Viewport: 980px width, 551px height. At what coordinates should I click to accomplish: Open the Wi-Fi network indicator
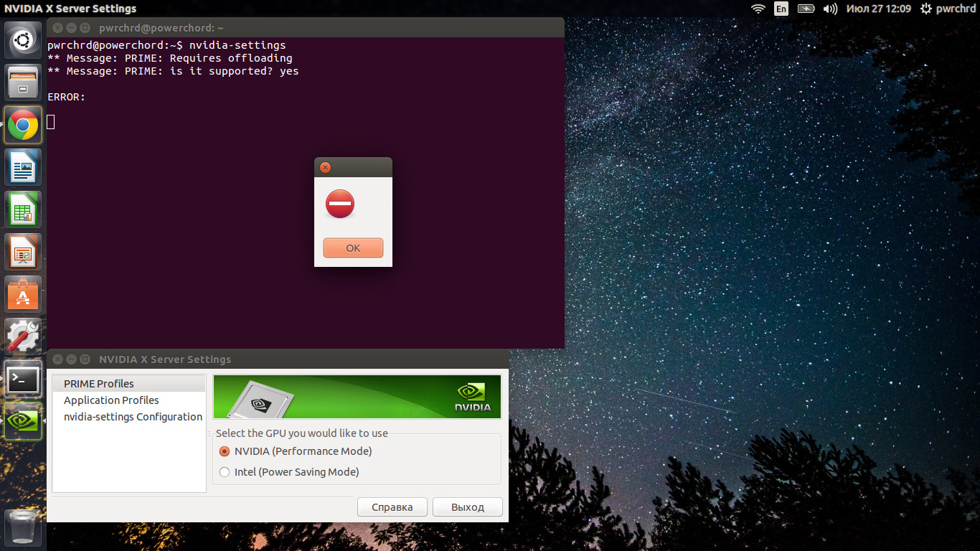click(x=758, y=9)
